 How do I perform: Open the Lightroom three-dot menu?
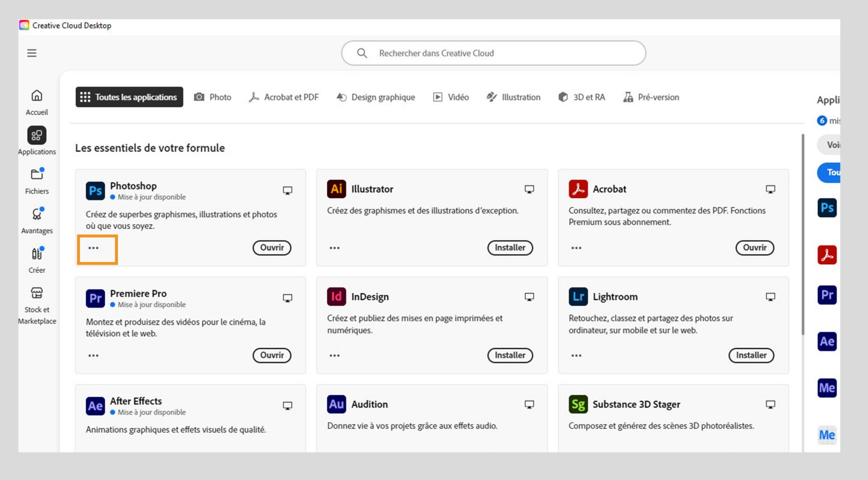[576, 356]
